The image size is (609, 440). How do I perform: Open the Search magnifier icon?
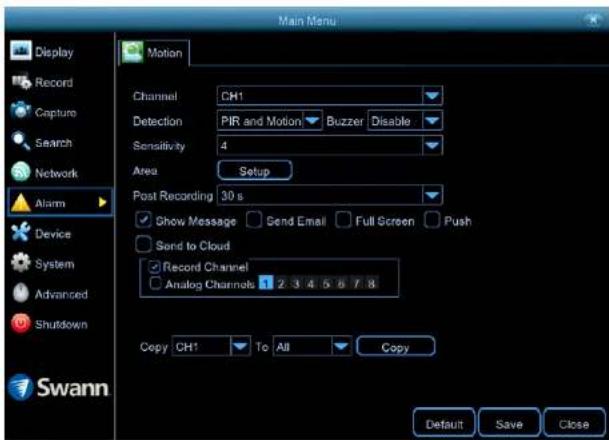[x=21, y=141]
